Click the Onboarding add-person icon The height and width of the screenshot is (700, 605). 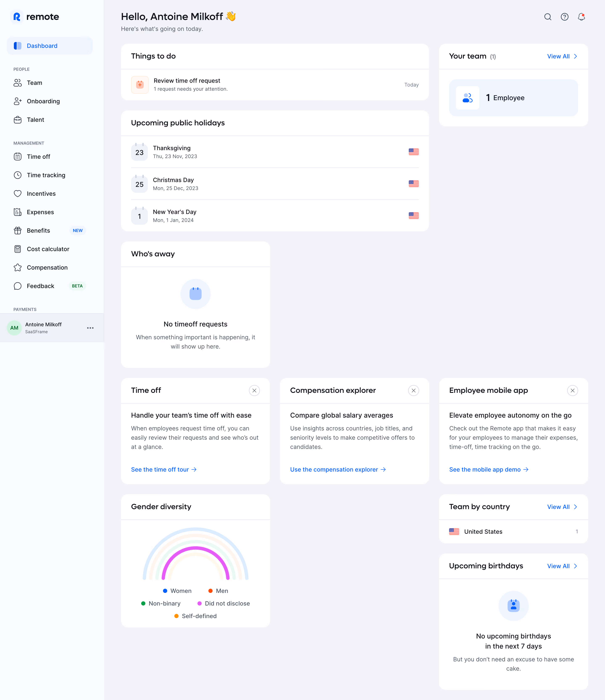tap(18, 101)
